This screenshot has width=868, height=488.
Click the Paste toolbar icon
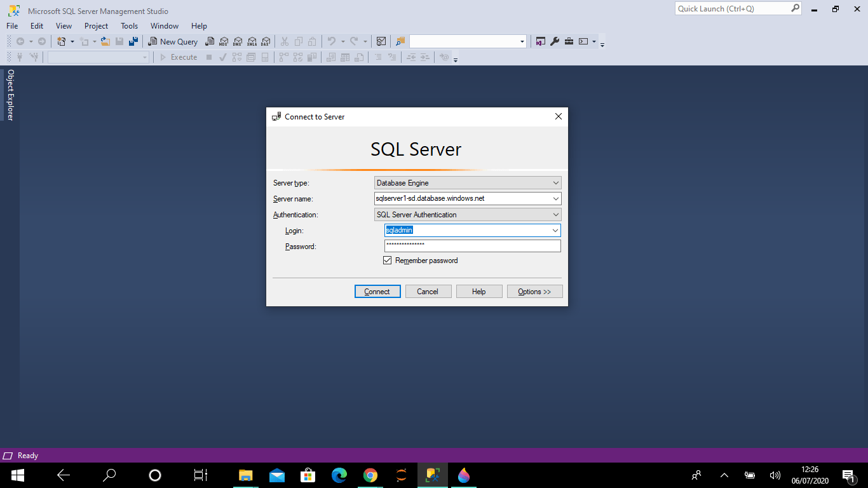pos(313,41)
